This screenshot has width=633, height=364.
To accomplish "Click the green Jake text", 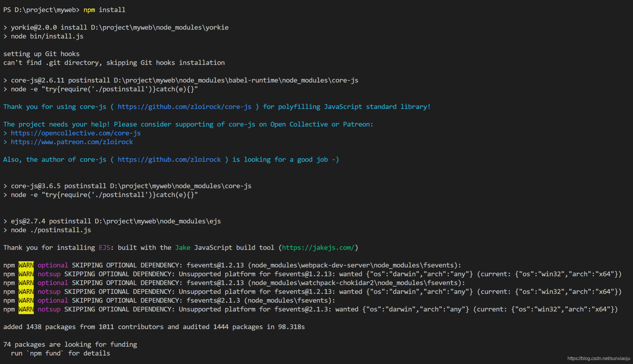I will 183,248.
